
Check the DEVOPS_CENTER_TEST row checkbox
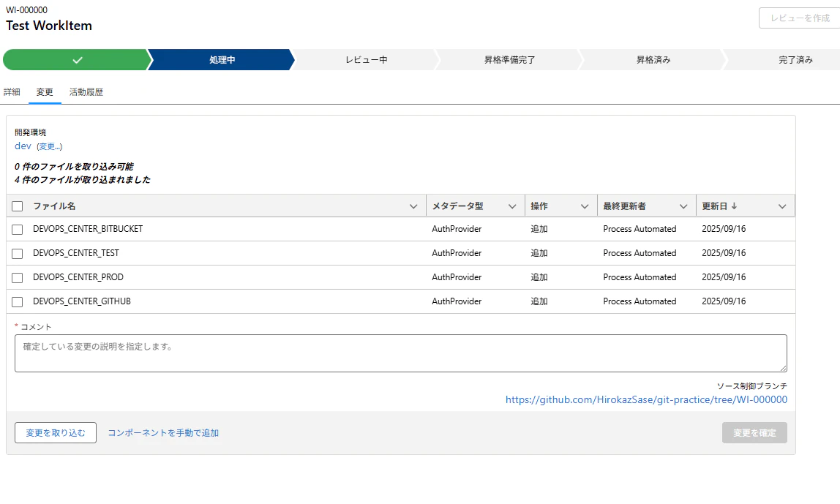point(17,253)
